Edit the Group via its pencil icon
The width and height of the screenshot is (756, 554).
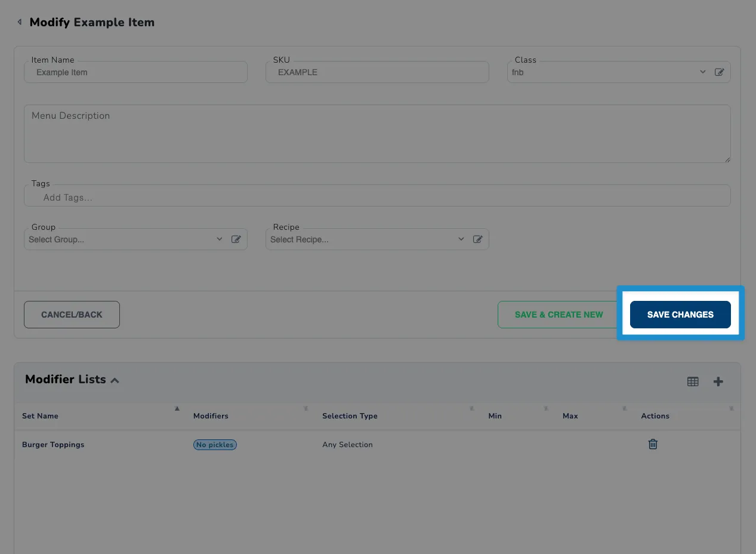[x=236, y=239]
